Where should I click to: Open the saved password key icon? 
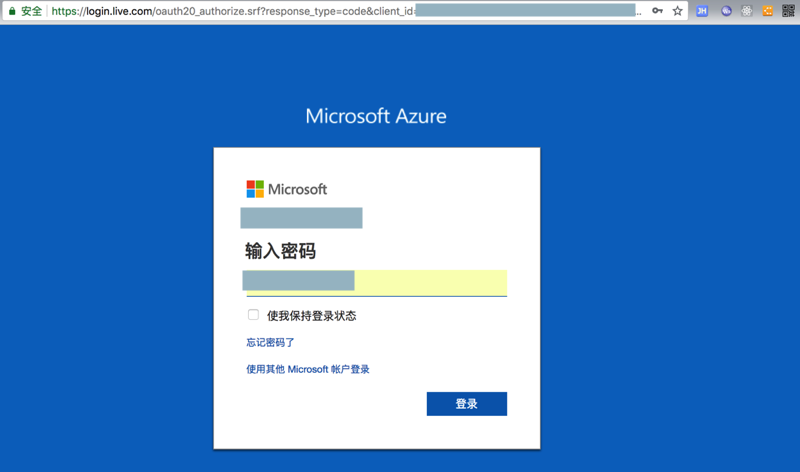pyautogui.click(x=657, y=11)
